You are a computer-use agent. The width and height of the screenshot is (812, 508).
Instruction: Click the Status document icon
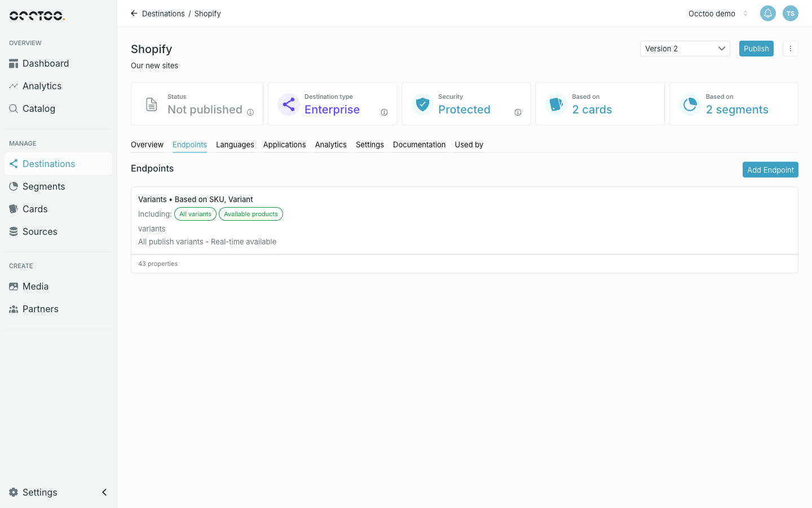(152, 104)
